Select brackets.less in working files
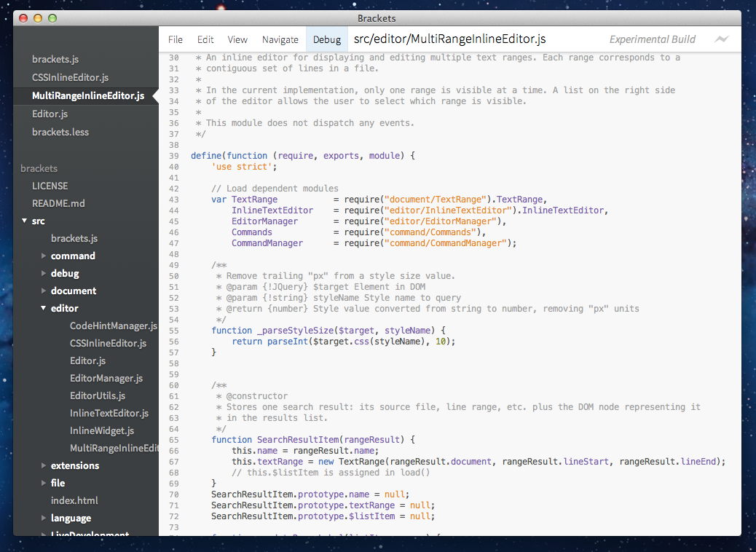The height and width of the screenshot is (552, 756). click(x=60, y=132)
